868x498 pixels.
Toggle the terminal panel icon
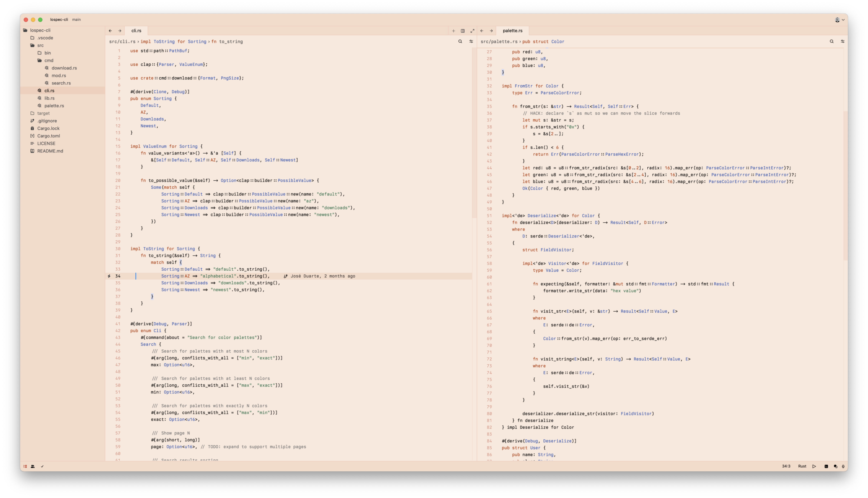[x=826, y=466]
